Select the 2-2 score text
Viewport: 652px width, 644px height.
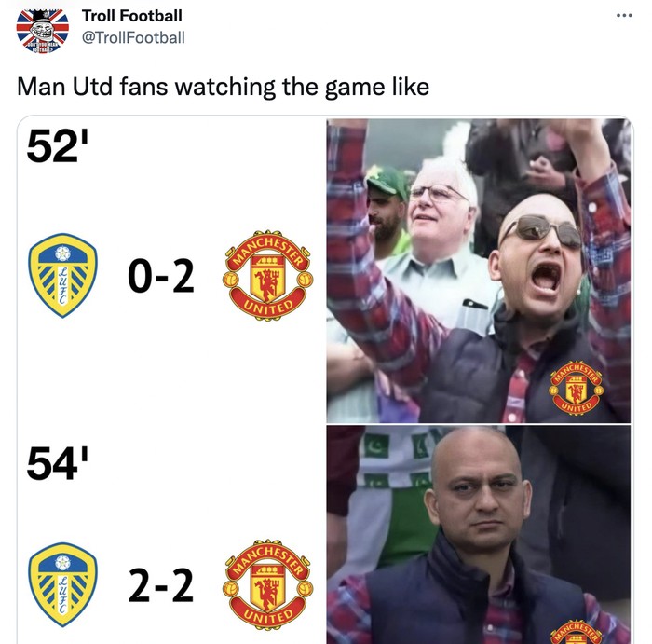(161, 585)
